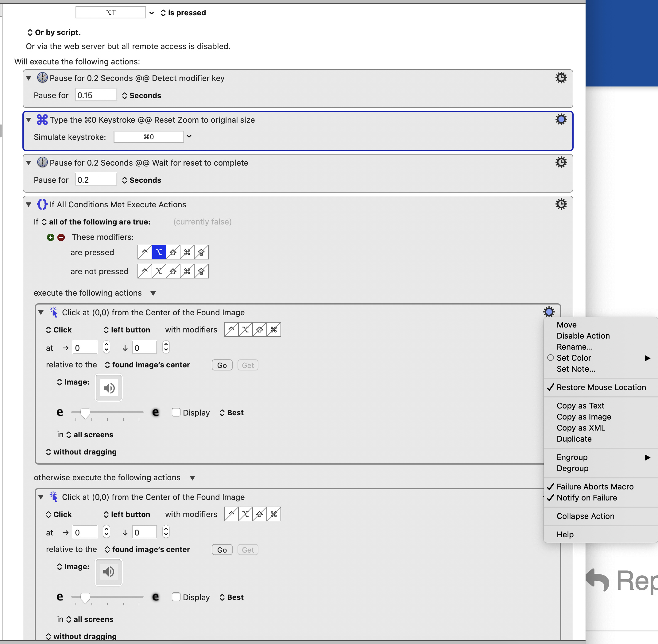Toggle Caps Lock modifier in are pressed row
This screenshot has width=658, height=644.
[x=201, y=252]
